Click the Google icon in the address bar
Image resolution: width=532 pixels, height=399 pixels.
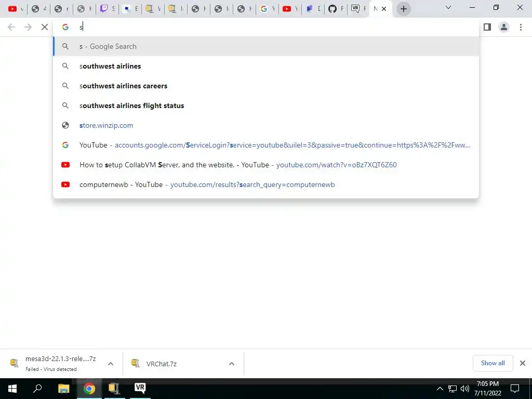point(65,27)
